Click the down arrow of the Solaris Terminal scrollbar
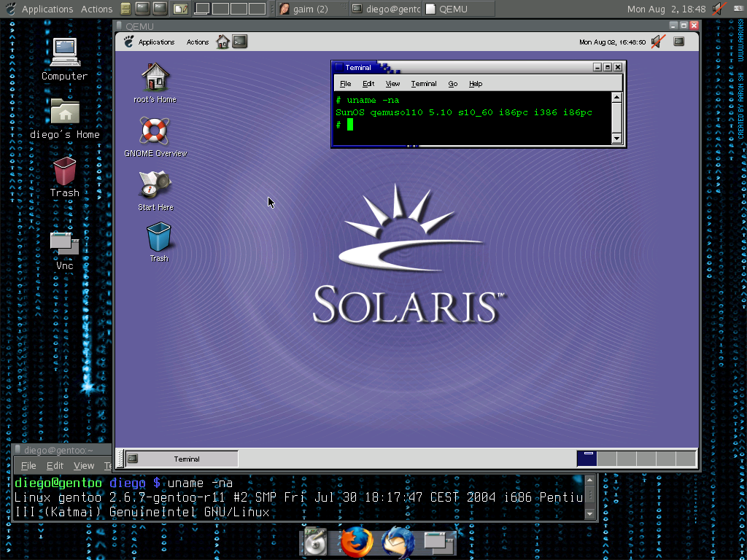The height and width of the screenshot is (560, 747). click(x=616, y=139)
